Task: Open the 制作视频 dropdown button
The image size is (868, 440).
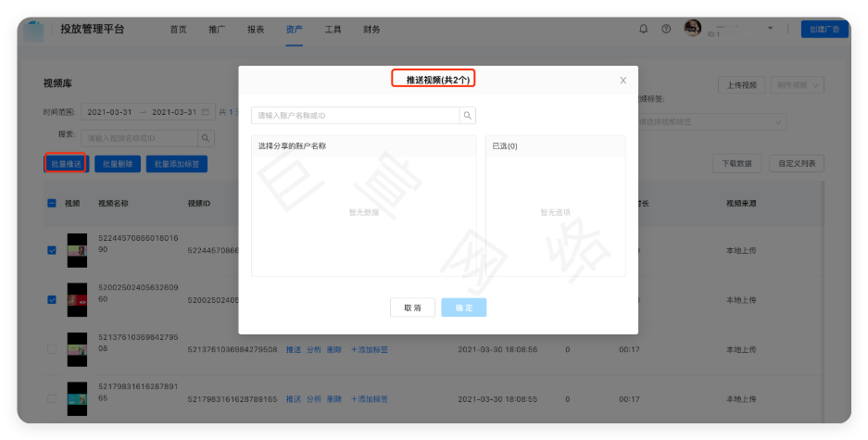Action: coord(798,85)
